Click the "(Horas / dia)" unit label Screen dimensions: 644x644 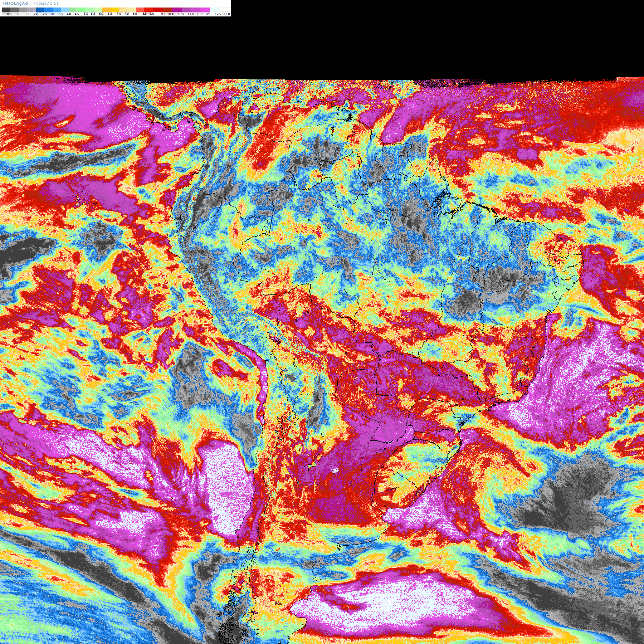click(46, 3)
